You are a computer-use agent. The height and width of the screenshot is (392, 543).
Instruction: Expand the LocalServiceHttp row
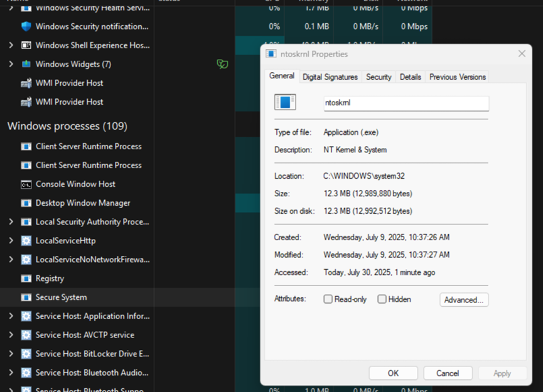click(11, 241)
